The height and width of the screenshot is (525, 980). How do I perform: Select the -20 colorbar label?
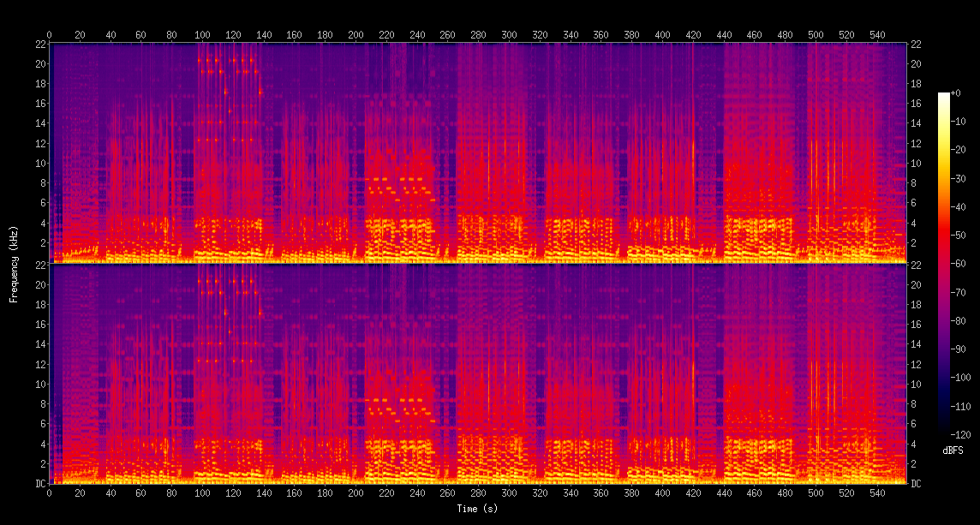pos(958,149)
